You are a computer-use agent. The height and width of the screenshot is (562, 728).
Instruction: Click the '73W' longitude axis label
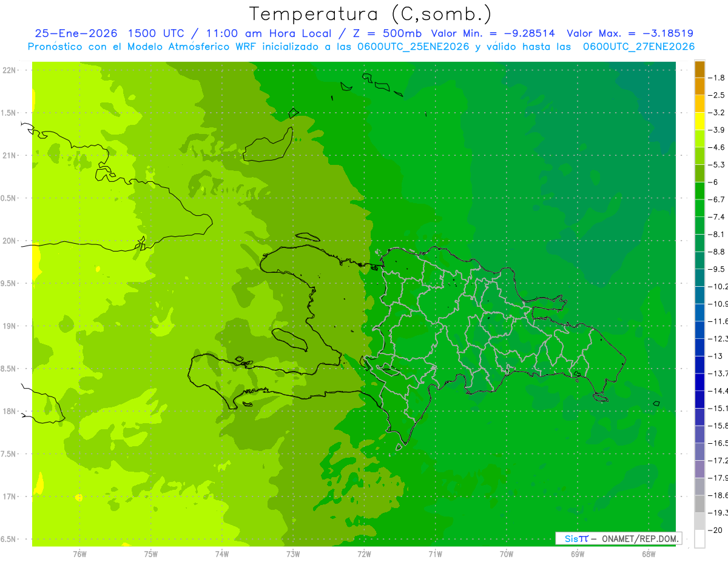[293, 554]
